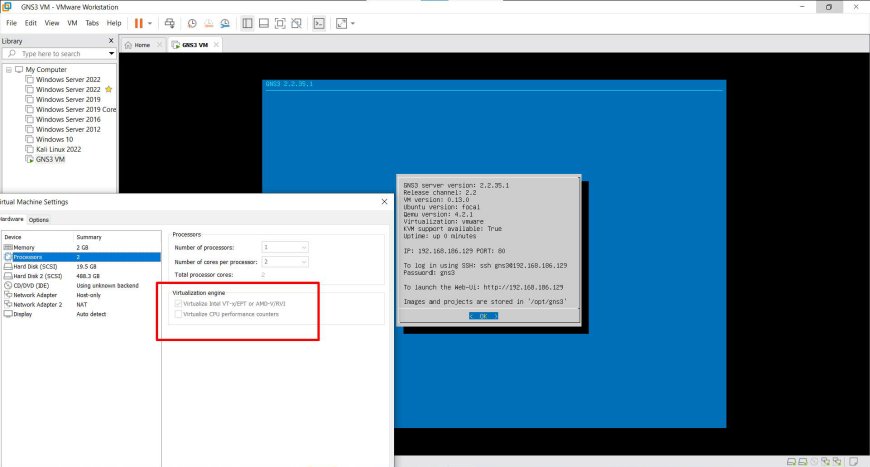The height and width of the screenshot is (467, 870).
Task: Select Windows Server 2019 Core in library
Action: (76, 109)
